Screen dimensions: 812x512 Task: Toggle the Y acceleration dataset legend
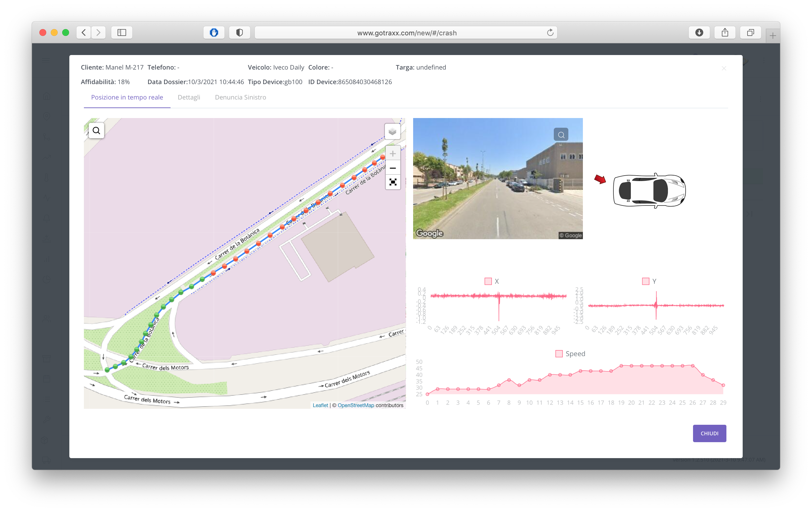[x=649, y=281]
